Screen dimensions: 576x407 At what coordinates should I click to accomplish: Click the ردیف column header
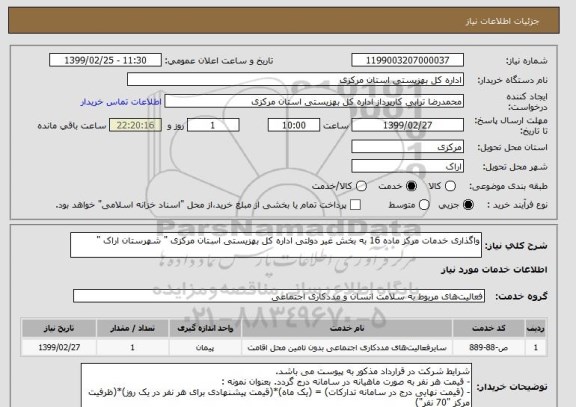click(536, 328)
